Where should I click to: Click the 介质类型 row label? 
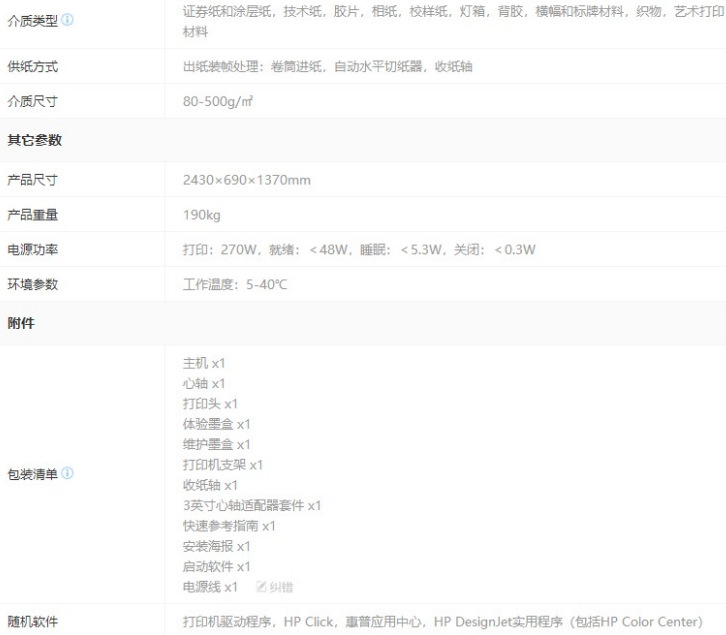pos(32,20)
